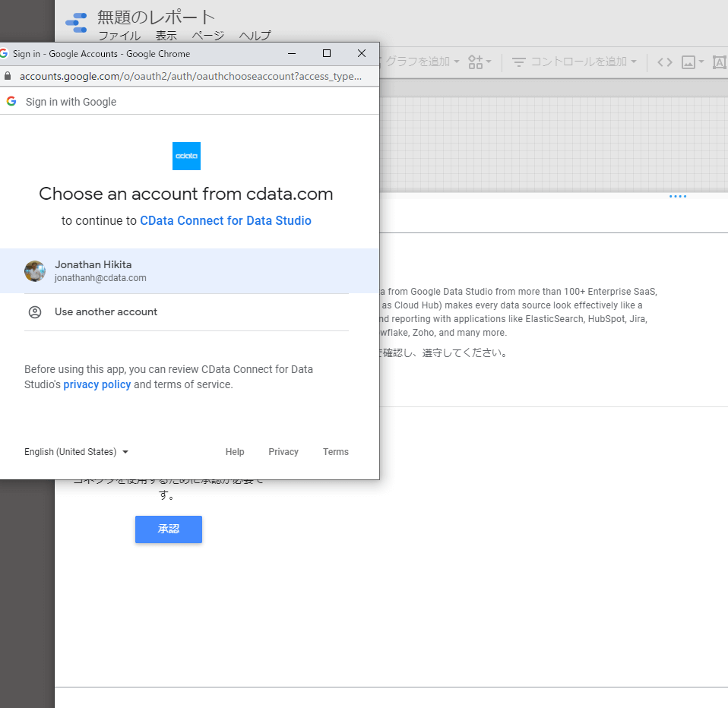Select Jonathan Hikita account
This screenshot has height=708, width=728.
tap(189, 271)
